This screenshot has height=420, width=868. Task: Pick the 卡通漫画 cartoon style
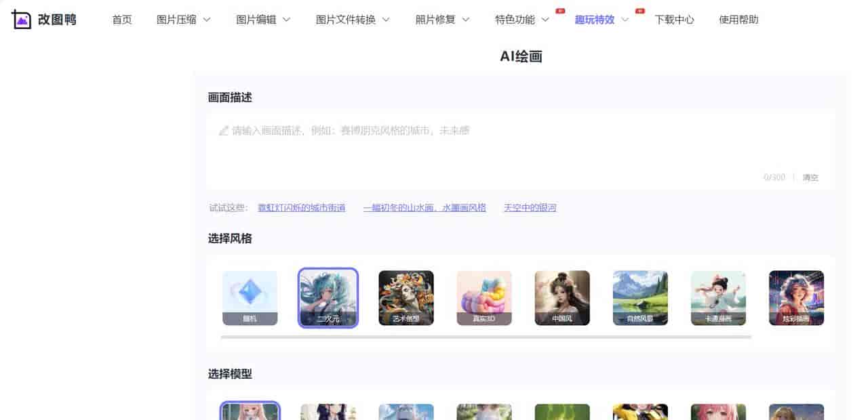point(718,297)
